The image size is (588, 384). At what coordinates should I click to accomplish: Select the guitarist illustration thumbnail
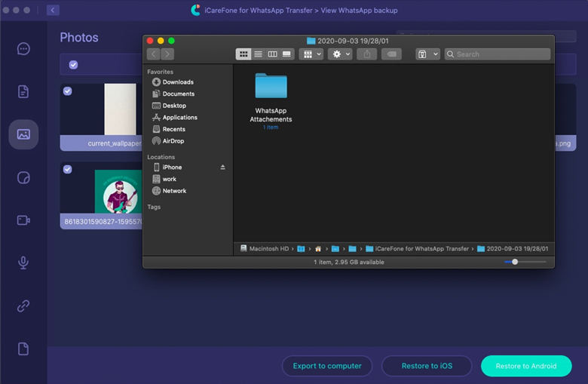click(118, 192)
